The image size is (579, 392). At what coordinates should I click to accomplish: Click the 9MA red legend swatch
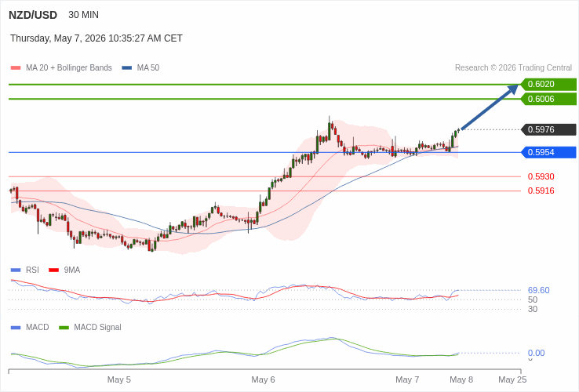[x=54, y=270]
